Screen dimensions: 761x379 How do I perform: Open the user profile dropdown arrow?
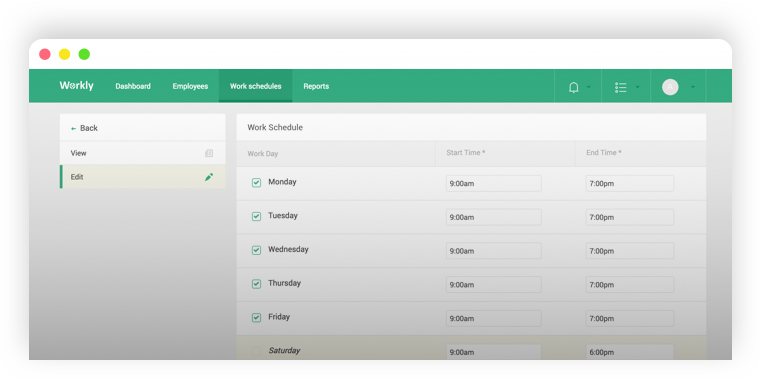[693, 87]
